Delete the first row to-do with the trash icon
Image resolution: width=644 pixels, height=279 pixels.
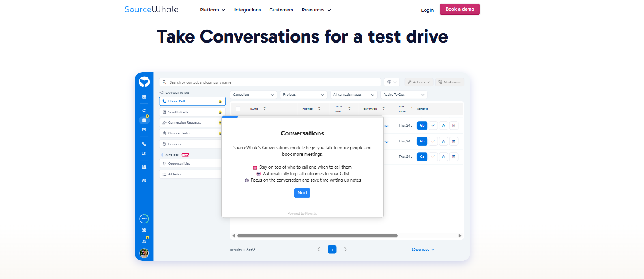click(x=454, y=125)
